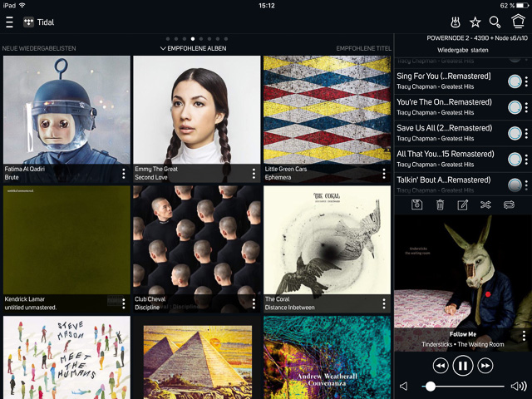Open options for Club Cheval Discipline
This screenshot has height=399, width=532.
click(x=254, y=303)
